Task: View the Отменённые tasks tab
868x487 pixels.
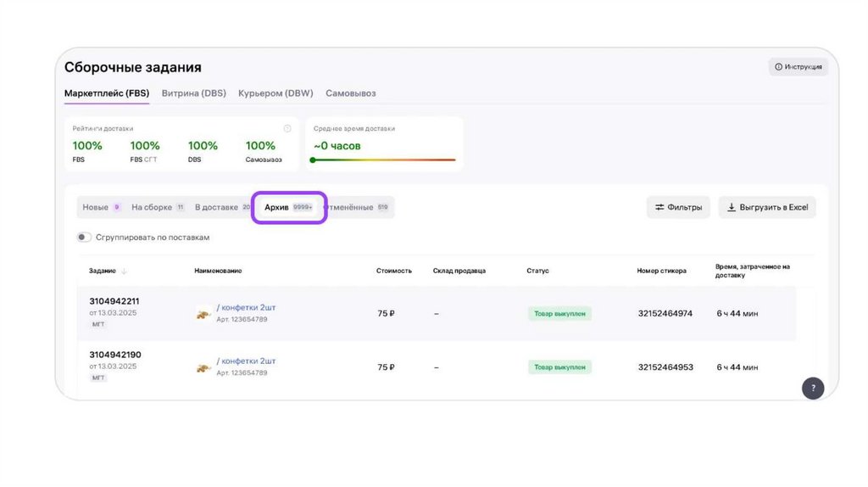Action: tap(356, 207)
